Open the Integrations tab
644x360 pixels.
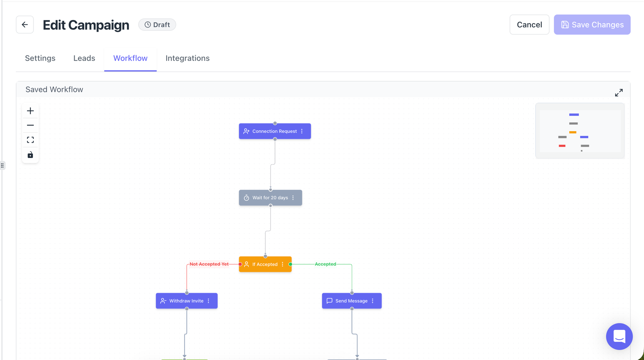pos(187,58)
